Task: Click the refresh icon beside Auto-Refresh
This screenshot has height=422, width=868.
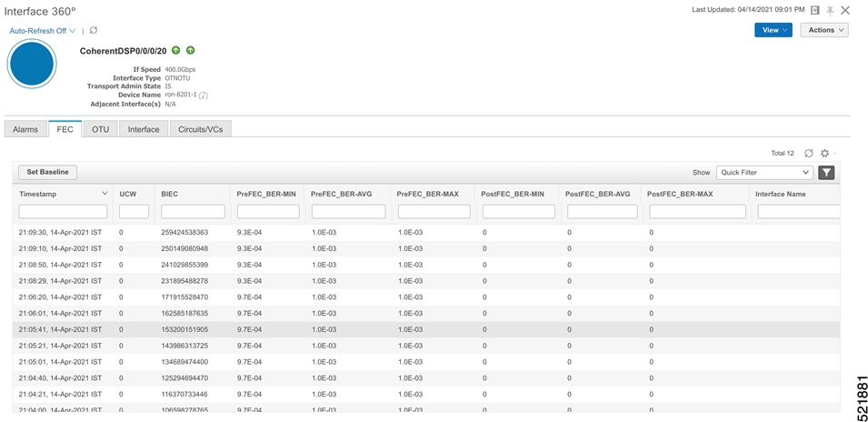Action: click(94, 30)
